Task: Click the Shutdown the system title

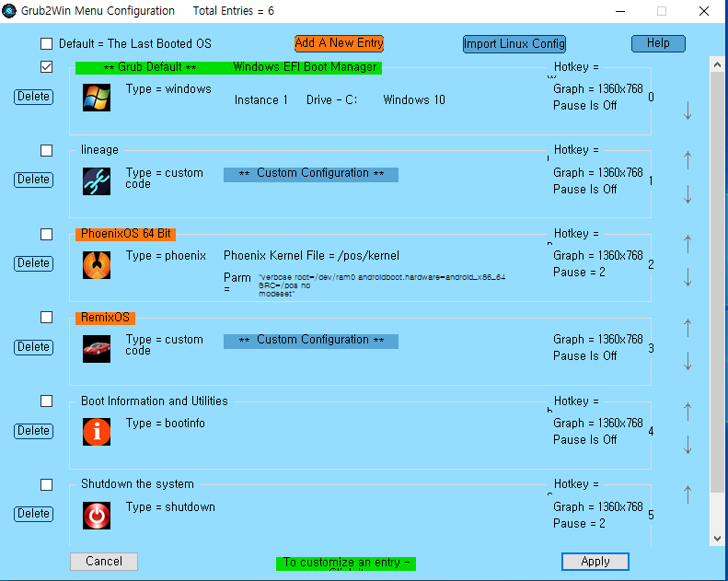Action: pyautogui.click(x=137, y=484)
